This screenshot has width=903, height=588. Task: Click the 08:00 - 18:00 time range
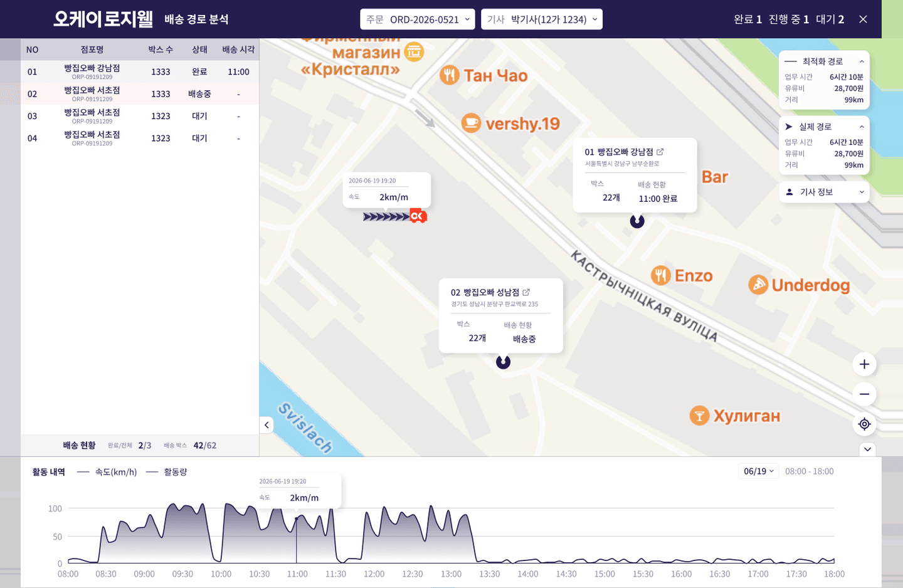(x=810, y=471)
